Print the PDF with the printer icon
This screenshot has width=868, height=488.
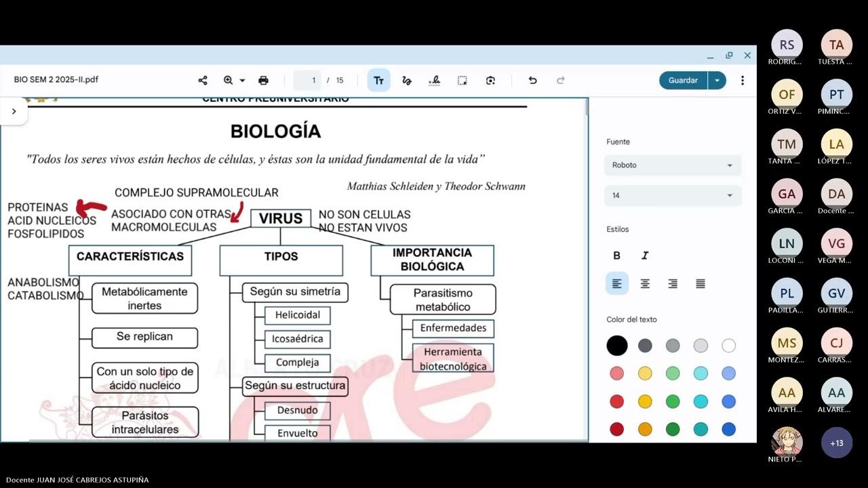pyautogui.click(x=264, y=81)
